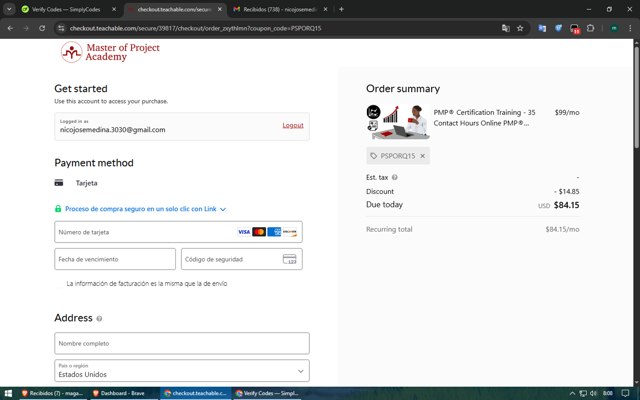The width and height of the screenshot is (640, 400).
Task: Click the green lock icon
Action: point(58,209)
